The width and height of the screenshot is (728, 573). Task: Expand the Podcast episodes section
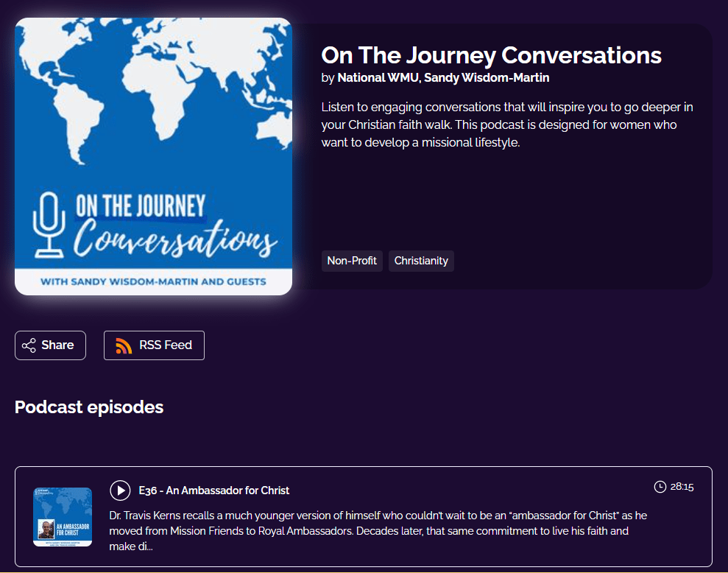[x=89, y=407]
